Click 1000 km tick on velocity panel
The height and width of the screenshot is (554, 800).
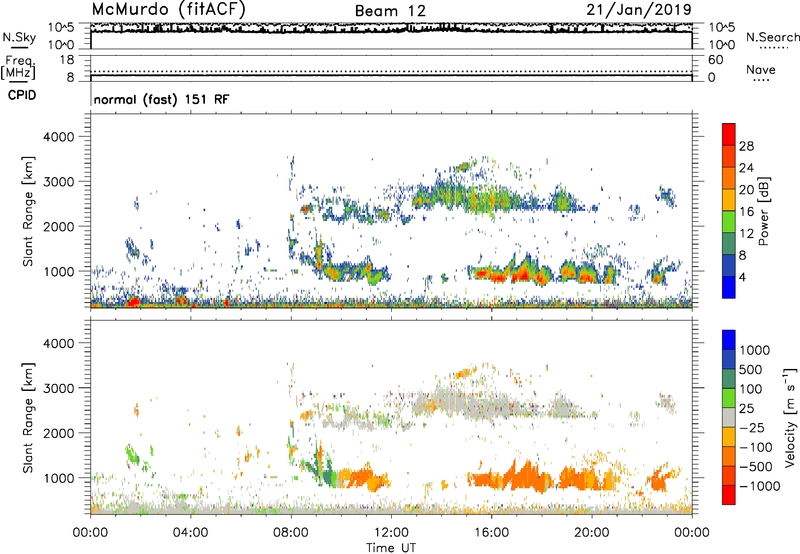click(59, 478)
